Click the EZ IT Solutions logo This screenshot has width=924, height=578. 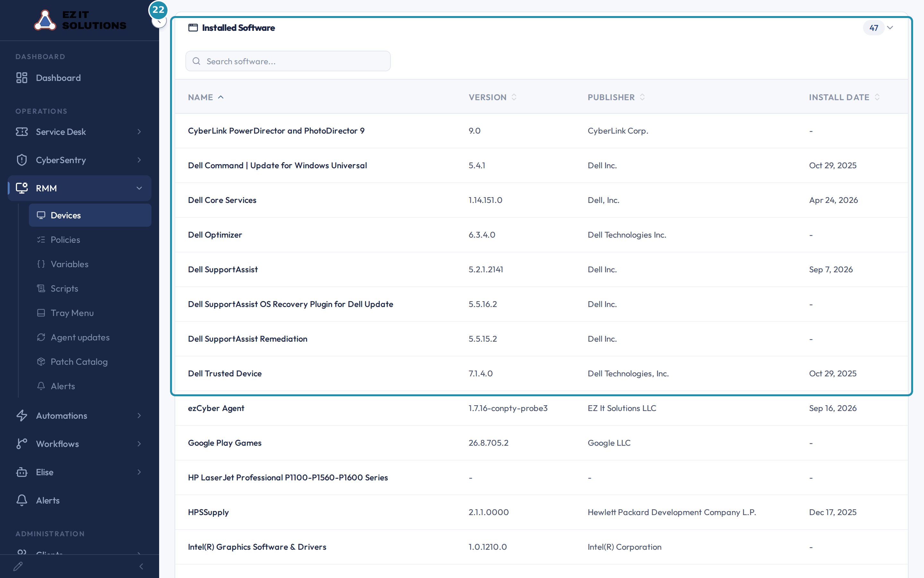[80, 20]
